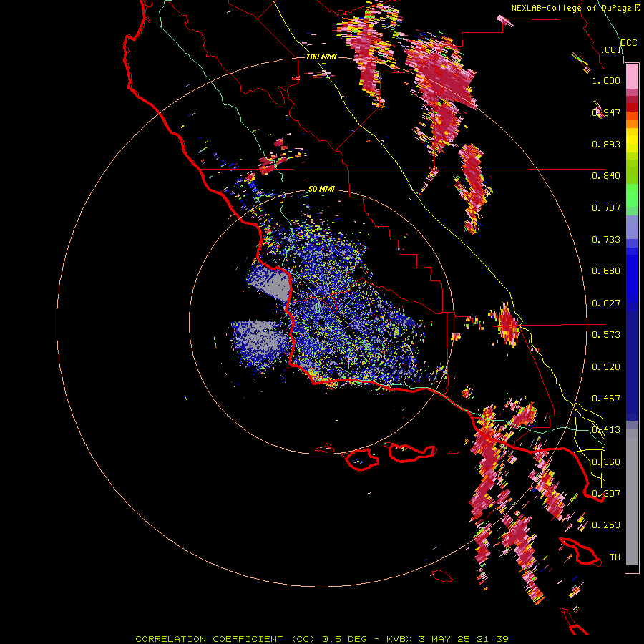The width and height of the screenshot is (644, 644).
Task: Click the TH threshold label
Action: pos(615,557)
